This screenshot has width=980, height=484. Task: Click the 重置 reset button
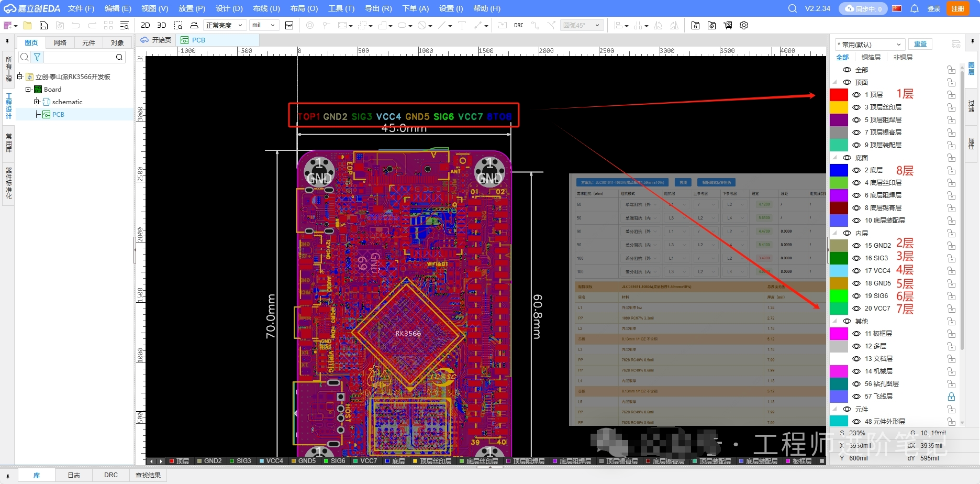click(920, 44)
